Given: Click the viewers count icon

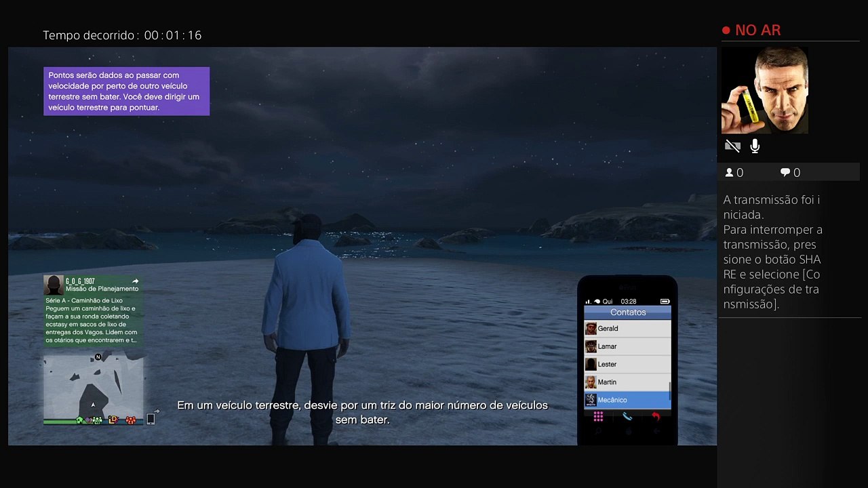Looking at the screenshot, I should click(x=729, y=173).
